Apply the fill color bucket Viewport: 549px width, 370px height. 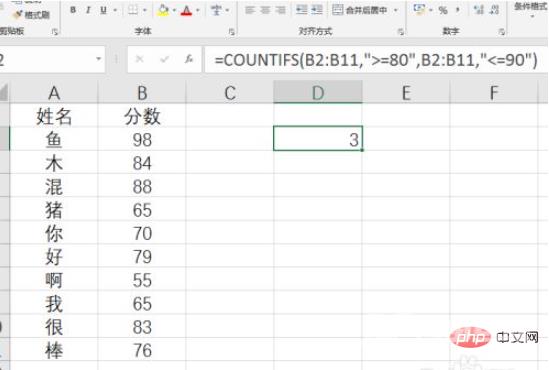[x=163, y=10]
